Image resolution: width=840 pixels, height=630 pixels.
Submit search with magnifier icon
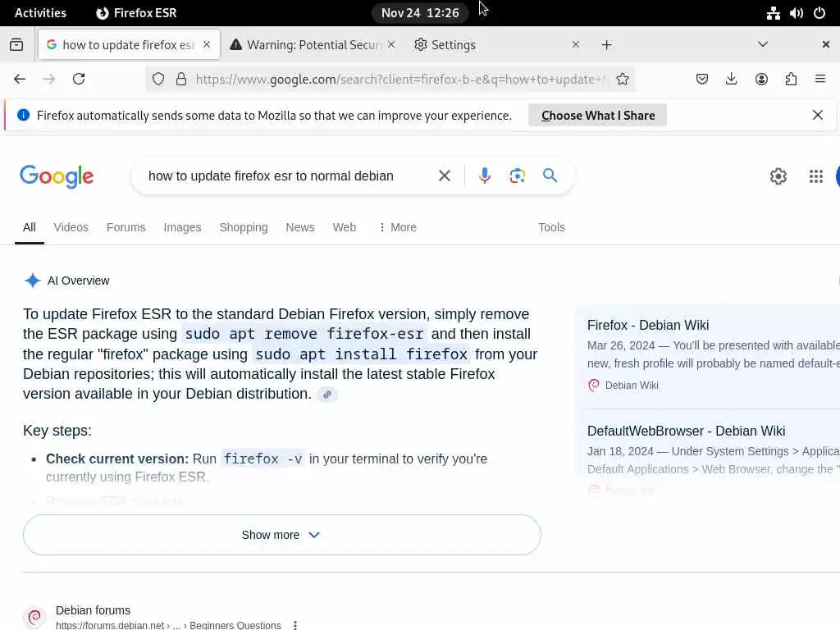pos(550,176)
